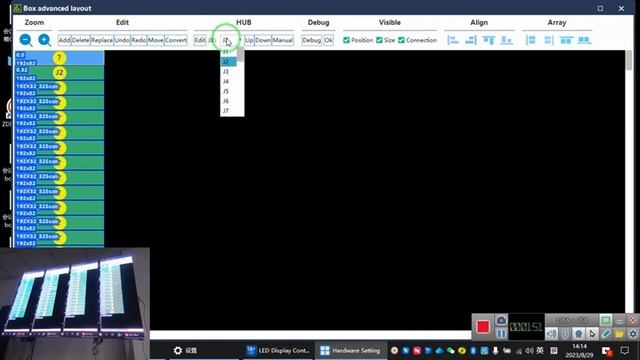Viewport: 640px width, 360px height.
Task: Click the align left icon
Action: pos(453,40)
